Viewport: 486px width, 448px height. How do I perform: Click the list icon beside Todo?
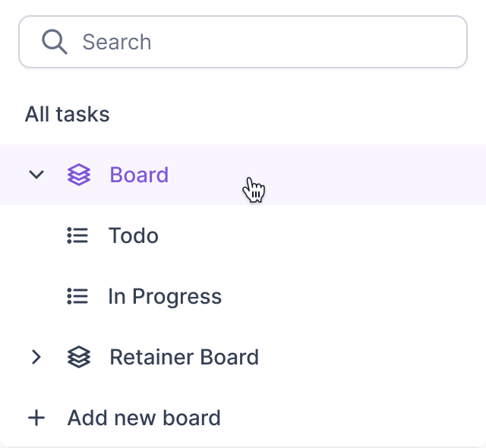[x=77, y=235]
